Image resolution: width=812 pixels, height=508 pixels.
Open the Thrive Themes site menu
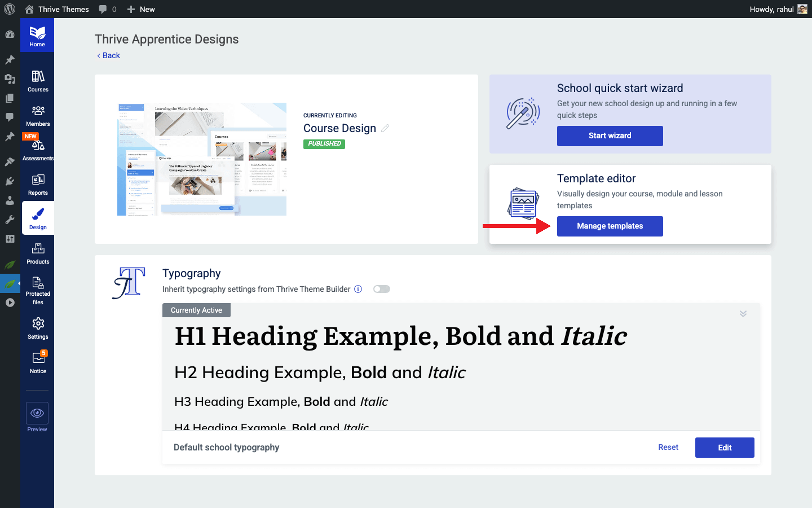pyautogui.click(x=57, y=9)
